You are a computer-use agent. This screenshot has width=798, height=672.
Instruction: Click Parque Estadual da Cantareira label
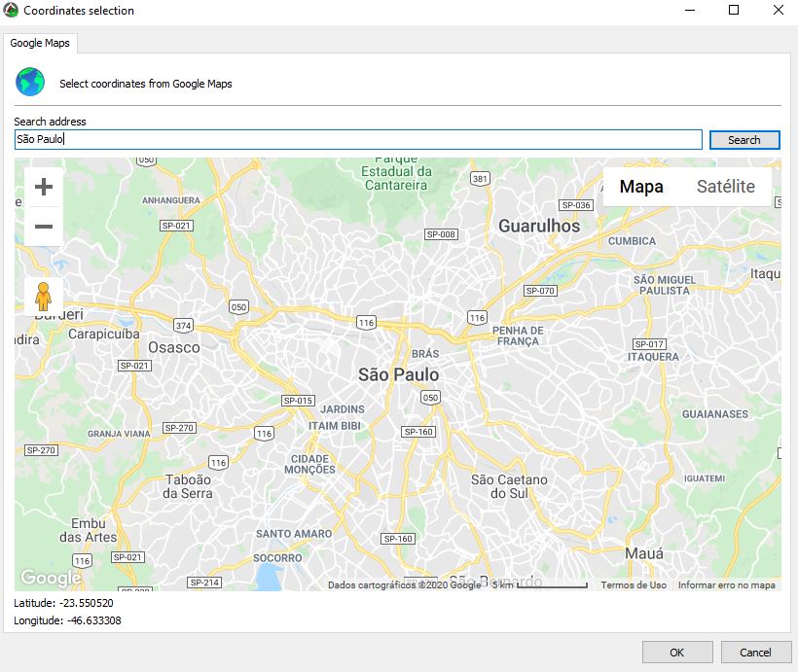click(396, 174)
